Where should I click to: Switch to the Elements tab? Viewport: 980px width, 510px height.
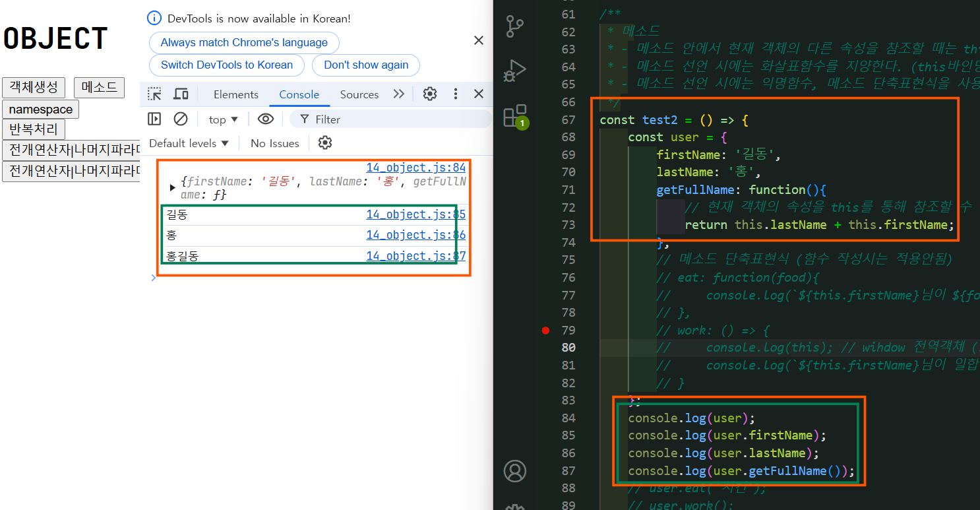(236, 94)
